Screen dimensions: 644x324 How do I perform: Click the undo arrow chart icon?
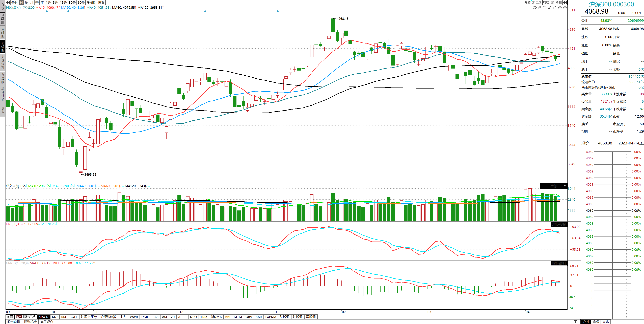point(545,8)
